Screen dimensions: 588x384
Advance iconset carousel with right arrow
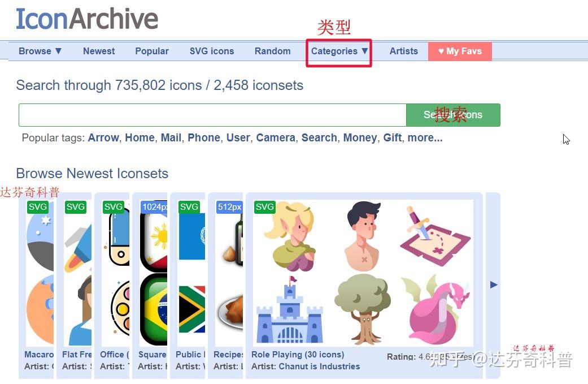pos(494,285)
